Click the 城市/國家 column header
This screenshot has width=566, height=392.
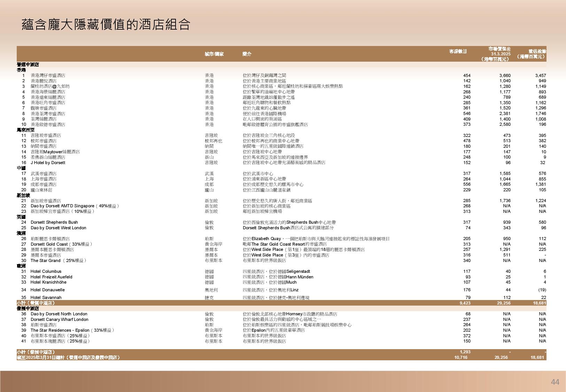pos(214,54)
